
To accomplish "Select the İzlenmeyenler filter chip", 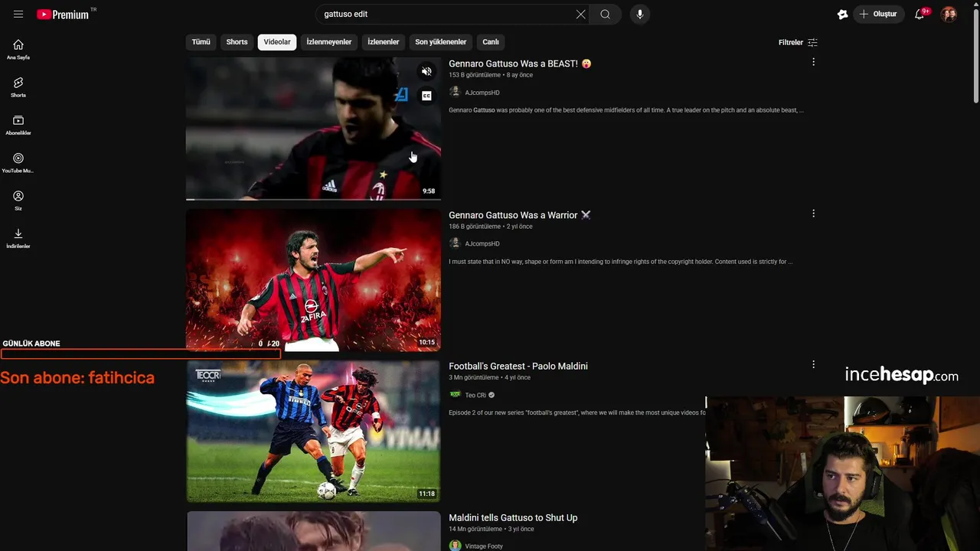I will click(329, 42).
